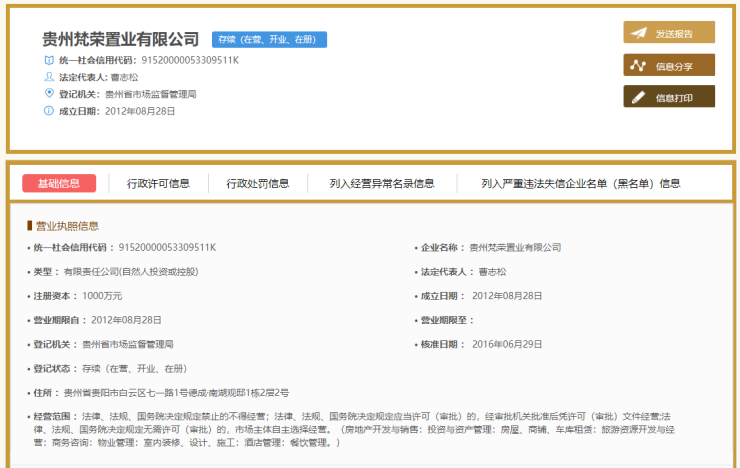Viewport: 740px width, 468px height.
Task: Click the pencil icon on 信息打印
Action: point(638,98)
